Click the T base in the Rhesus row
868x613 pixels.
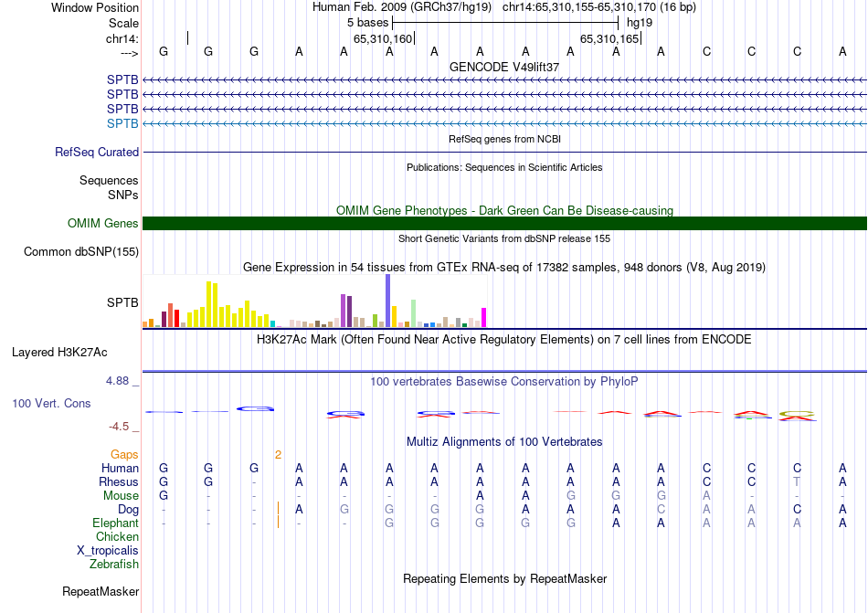pyautogui.click(x=797, y=481)
